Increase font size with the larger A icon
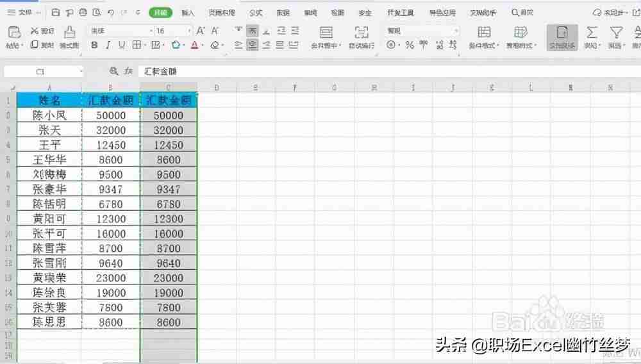The width and height of the screenshot is (641, 364). coord(200,31)
